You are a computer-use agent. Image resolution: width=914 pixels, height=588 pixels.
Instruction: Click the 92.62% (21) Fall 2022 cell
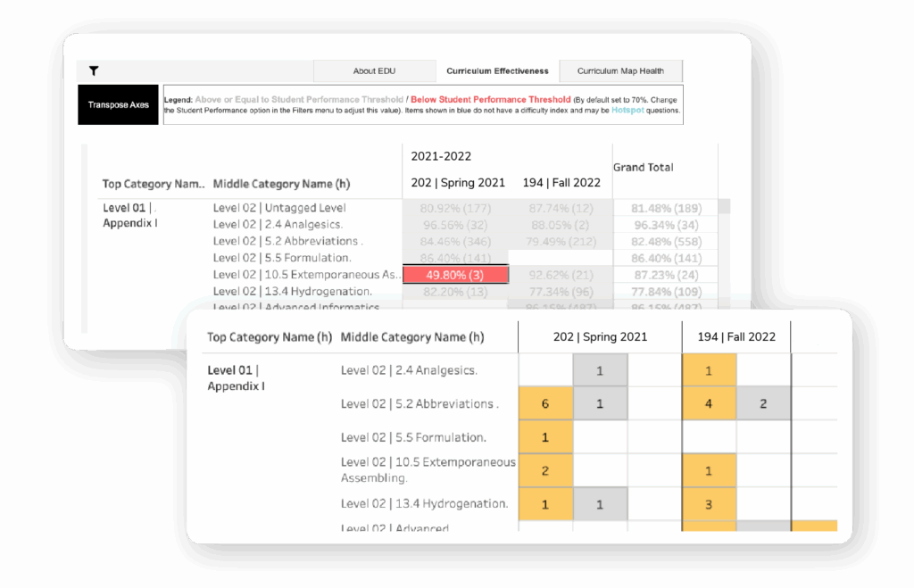pos(560,275)
